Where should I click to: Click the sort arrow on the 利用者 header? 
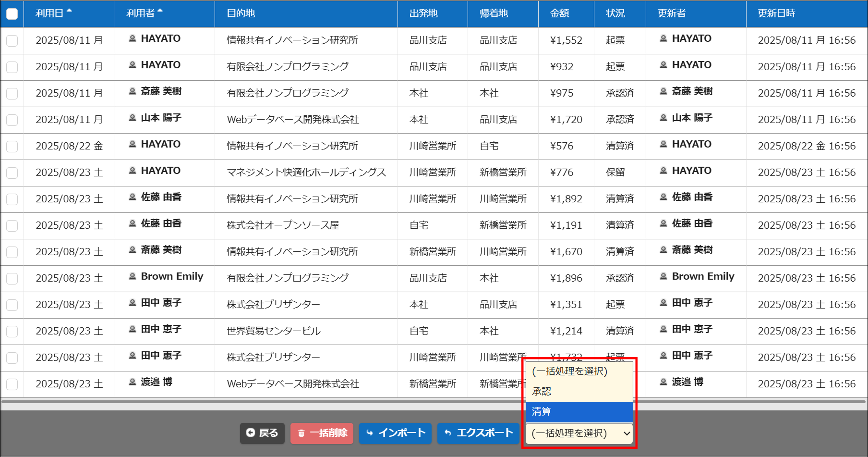(160, 11)
